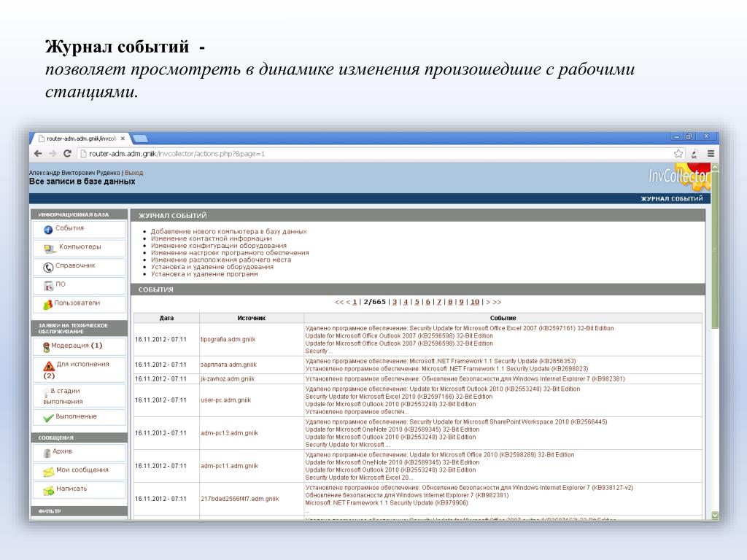Go to first page with << link
The image size is (747, 560).
339,302
